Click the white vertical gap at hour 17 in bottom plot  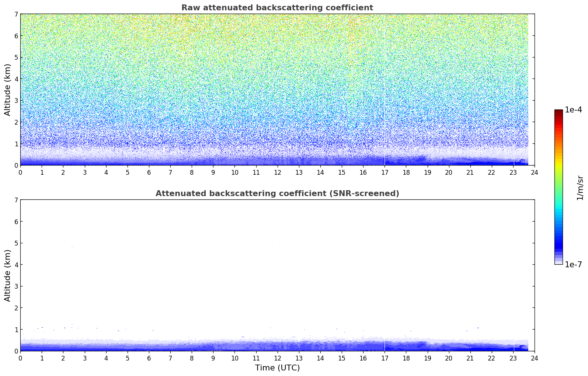(385, 346)
